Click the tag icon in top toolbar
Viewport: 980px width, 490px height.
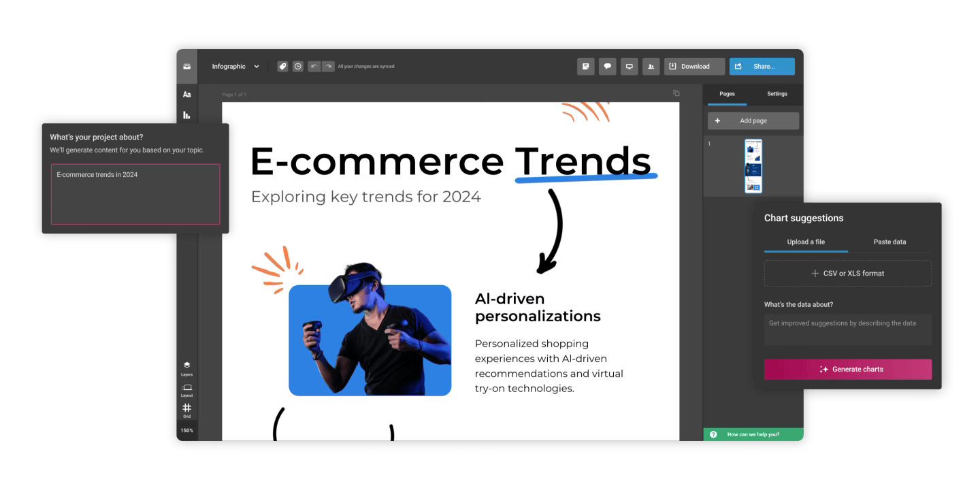click(x=282, y=67)
